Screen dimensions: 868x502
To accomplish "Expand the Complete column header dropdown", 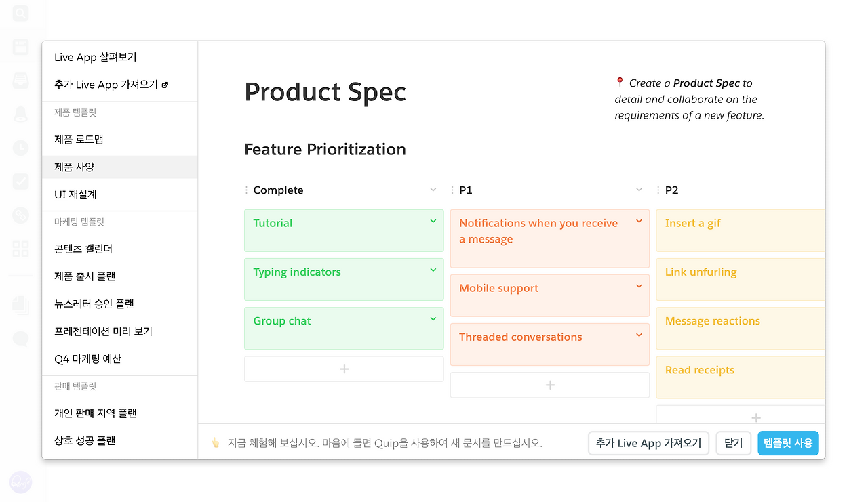I will point(433,190).
